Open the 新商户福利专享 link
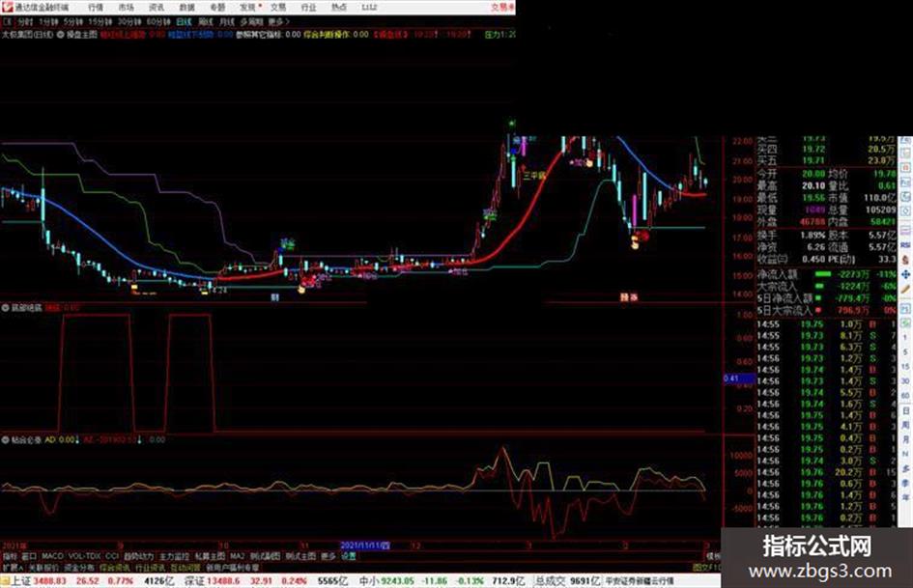Viewport: 913px width, 588px height. [233, 567]
